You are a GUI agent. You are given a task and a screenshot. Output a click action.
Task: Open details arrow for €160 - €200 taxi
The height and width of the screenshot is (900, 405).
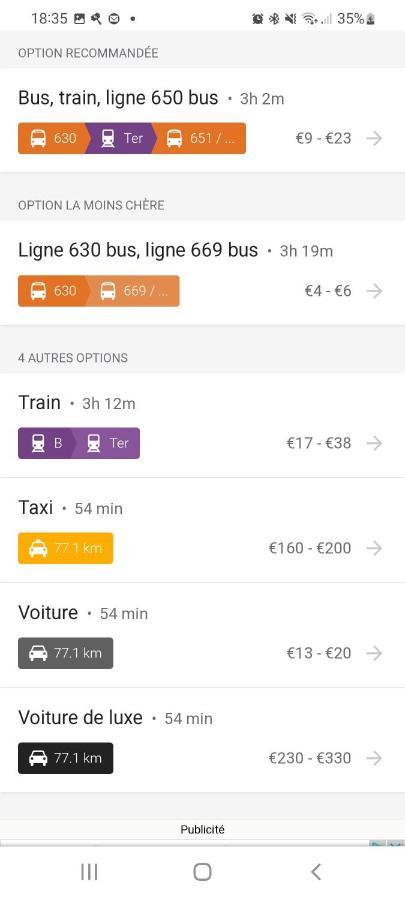click(374, 548)
